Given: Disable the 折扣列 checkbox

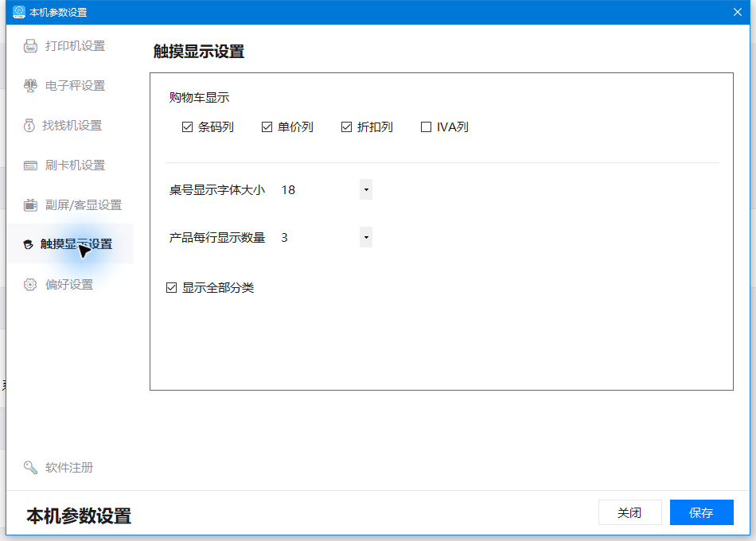Looking at the screenshot, I should point(346,126).
